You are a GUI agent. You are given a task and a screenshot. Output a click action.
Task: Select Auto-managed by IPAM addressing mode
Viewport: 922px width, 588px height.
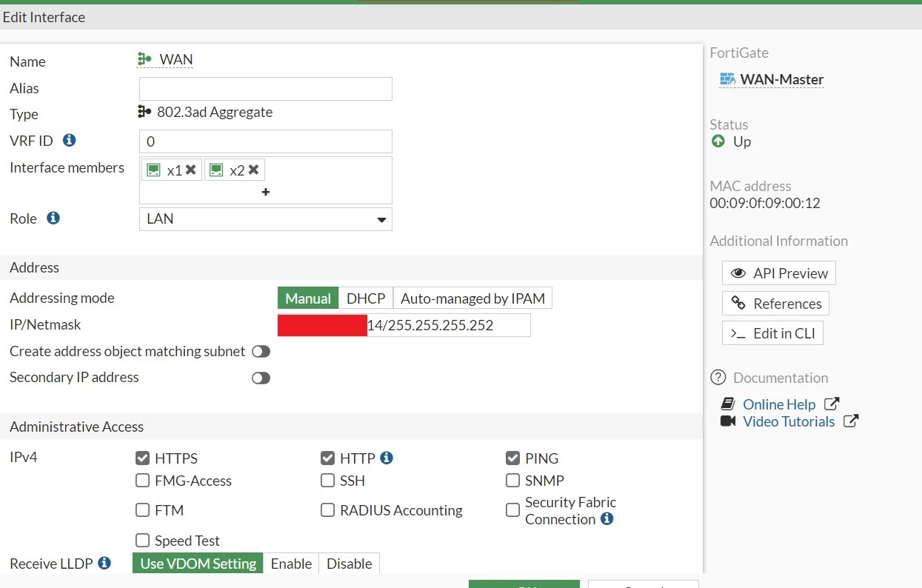click(x=472, y=298)
